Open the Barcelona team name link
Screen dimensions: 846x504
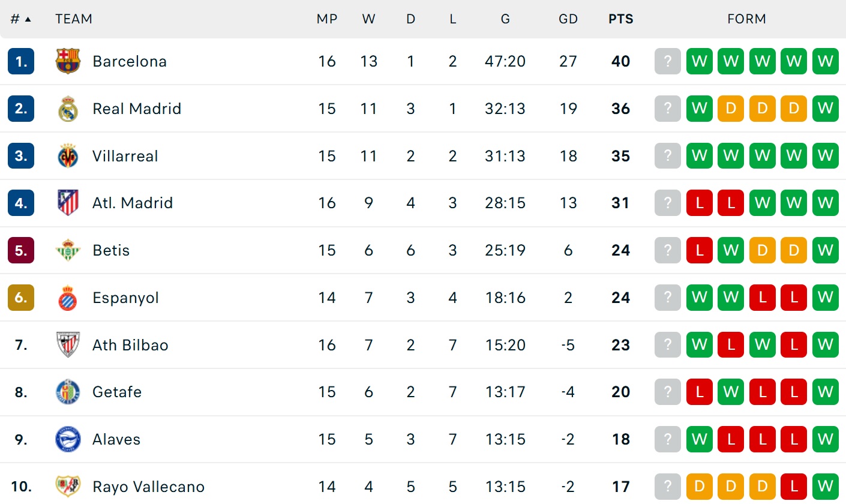pos(130,61)
